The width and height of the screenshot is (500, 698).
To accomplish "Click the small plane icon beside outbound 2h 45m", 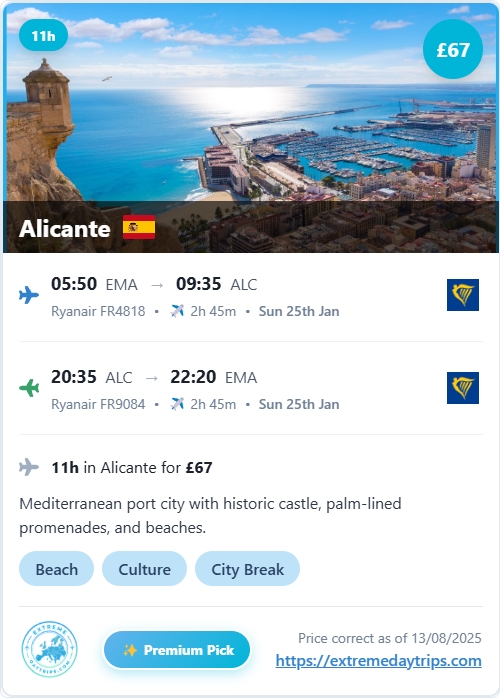I will tap(177, 311).
